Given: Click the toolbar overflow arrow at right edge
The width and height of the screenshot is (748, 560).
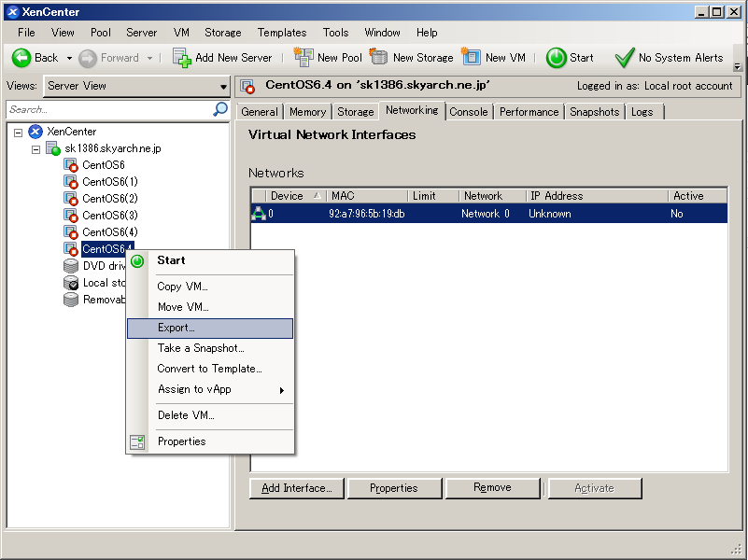Looking at the screenshot, I should click(x=738, y=66).
